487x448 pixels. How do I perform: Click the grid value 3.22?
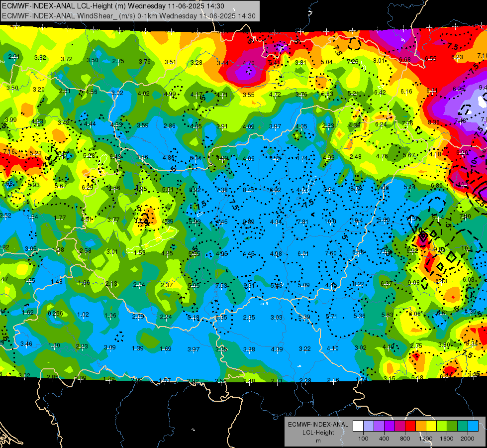pos(304,349)
